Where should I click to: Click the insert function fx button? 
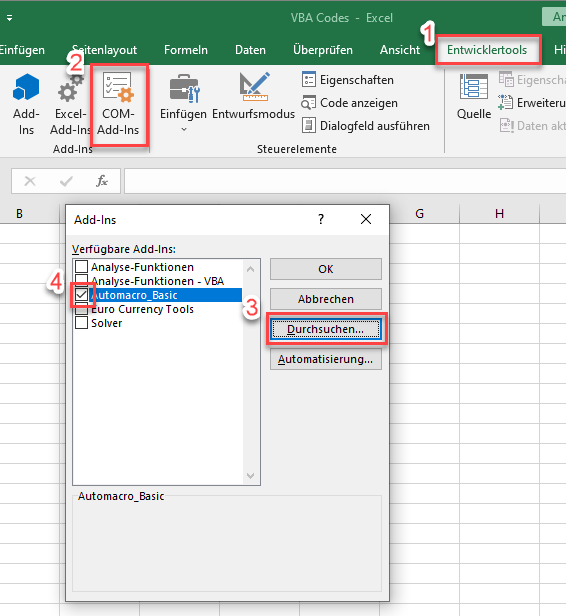102,181
